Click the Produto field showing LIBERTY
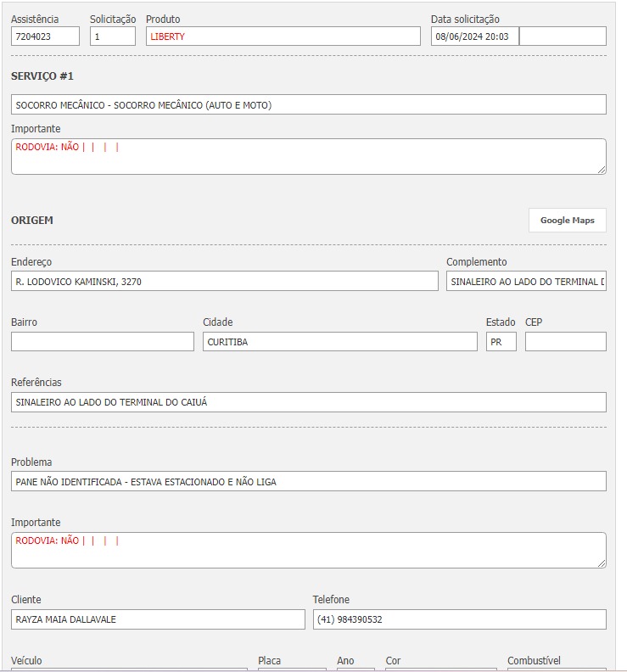 coord(283,36)
